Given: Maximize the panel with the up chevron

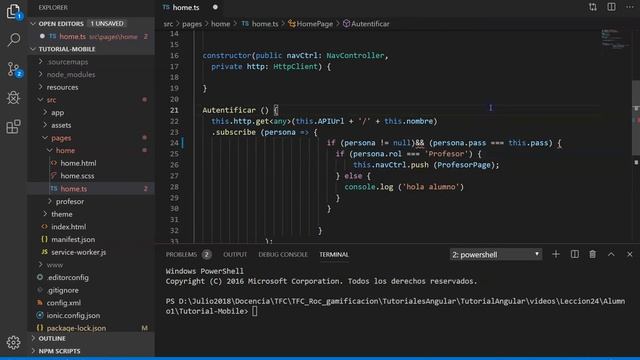Looking at the screenshot, I should [611, 254].
